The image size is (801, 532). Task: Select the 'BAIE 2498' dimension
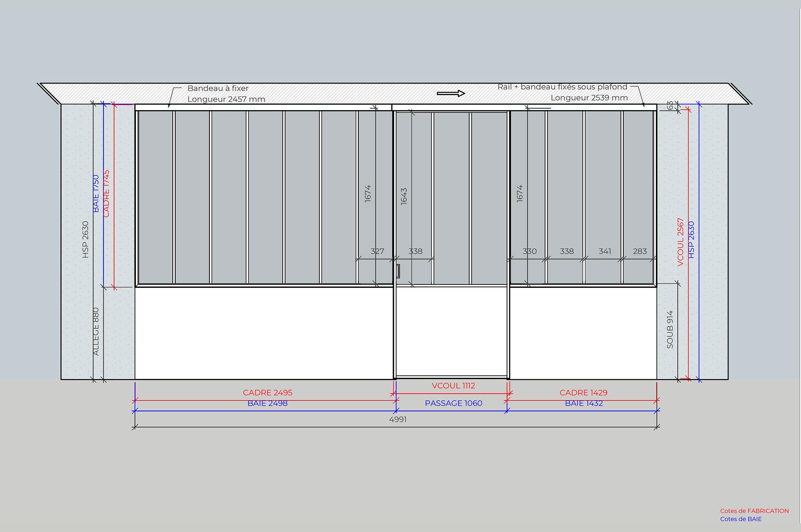tap(267, 403)
